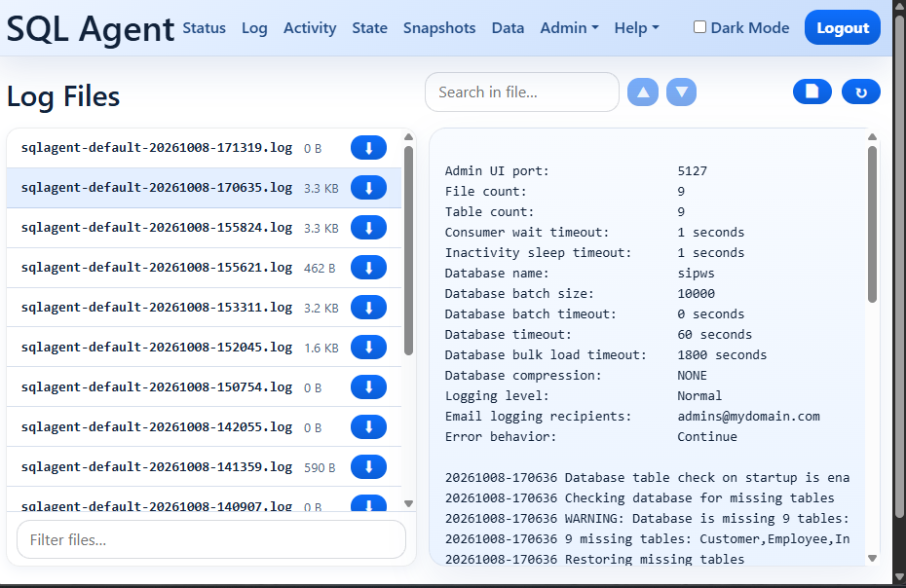Select sqlagent-default-20261008-153311.log entry
Image resolution: width=906 pixels, height=588 pixels.
pyautogui.click(x=204, y=308)
